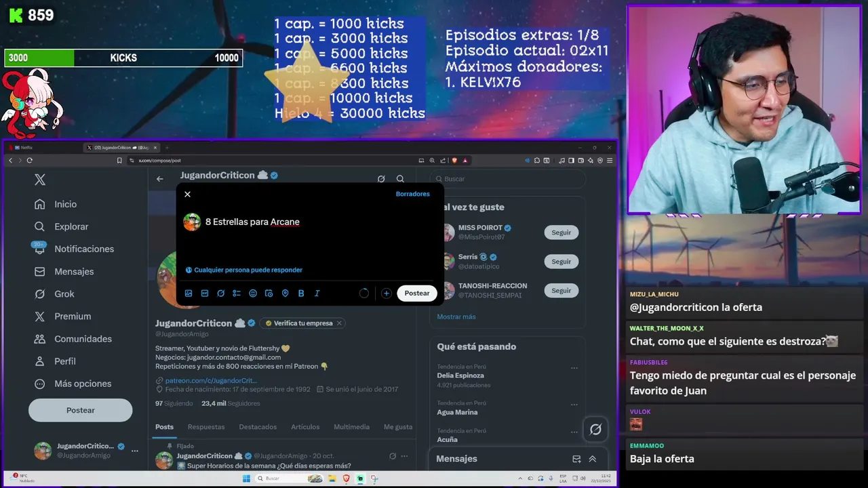
Task: Add a poll to the post
Action: (237, 293)
